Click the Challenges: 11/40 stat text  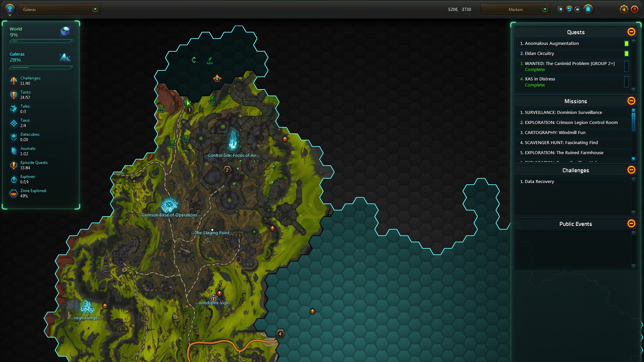[x=31, y=81]
